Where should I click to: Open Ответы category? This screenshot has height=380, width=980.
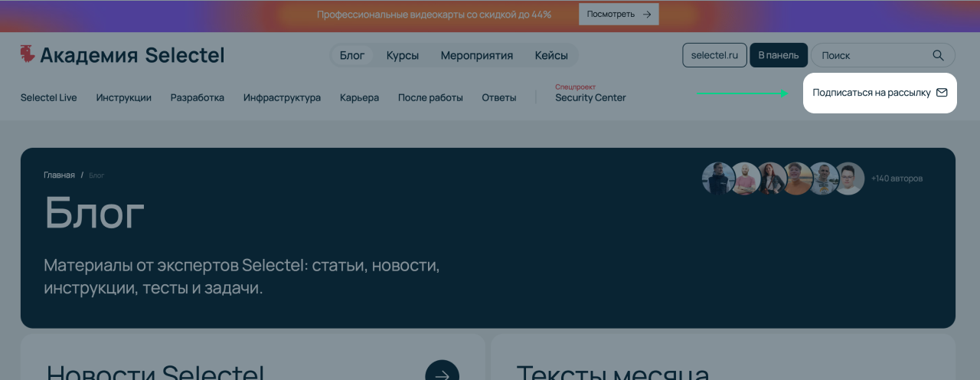[499, 97]
